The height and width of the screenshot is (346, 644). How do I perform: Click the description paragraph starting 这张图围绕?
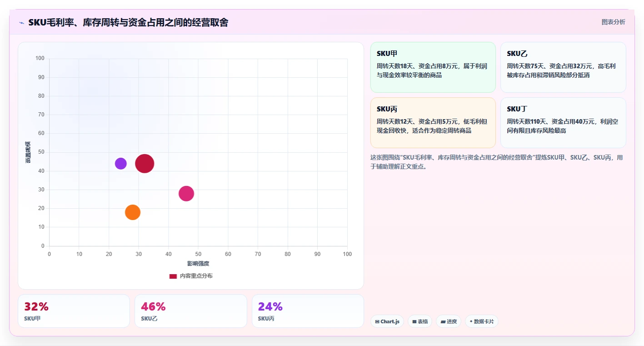point(496,162)
